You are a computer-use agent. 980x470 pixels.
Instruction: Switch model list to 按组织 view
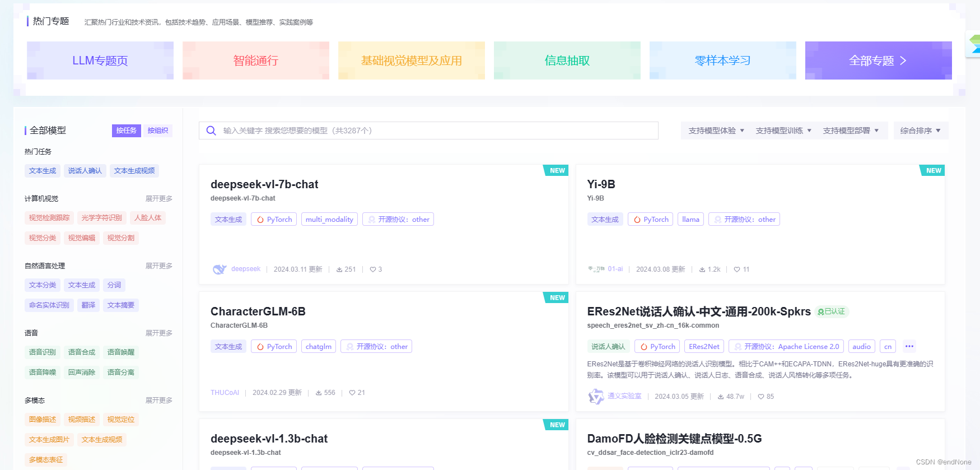(x=158, y=131)
